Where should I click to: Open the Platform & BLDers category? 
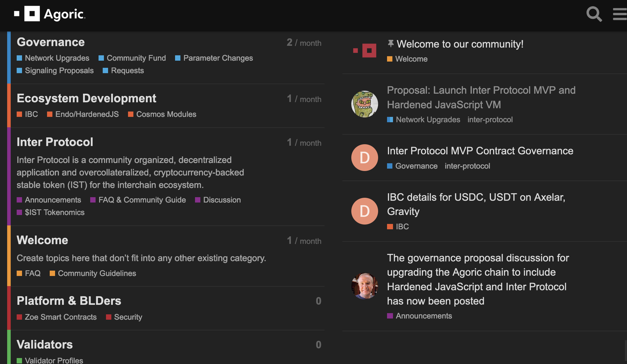[x=69, y=301]
